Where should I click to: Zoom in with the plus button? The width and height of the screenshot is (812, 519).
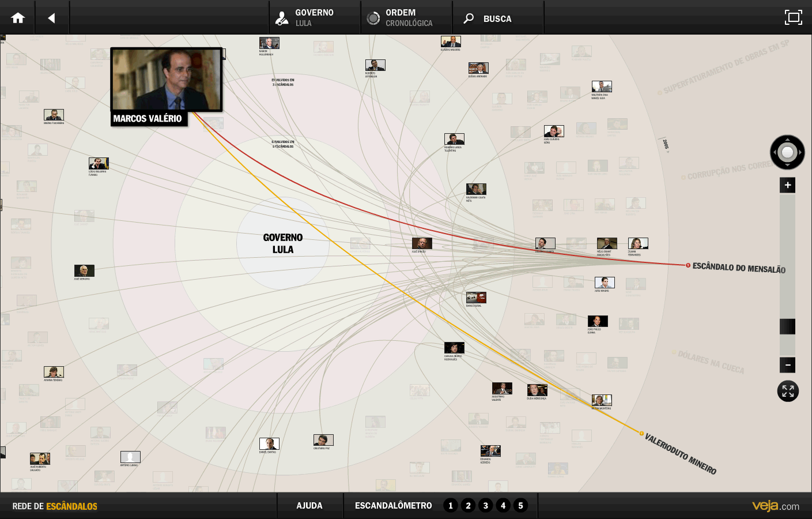click(787, 185)
